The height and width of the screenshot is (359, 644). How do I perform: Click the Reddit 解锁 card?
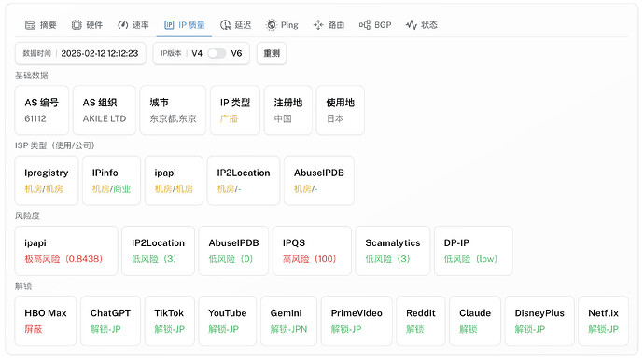(x=421, y=321)
